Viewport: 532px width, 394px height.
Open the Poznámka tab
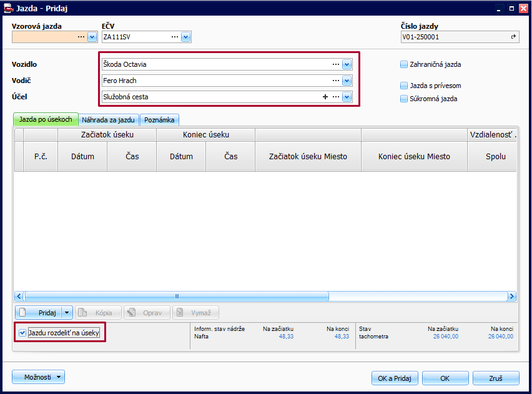pyautogui.click(x=159, y=119)
